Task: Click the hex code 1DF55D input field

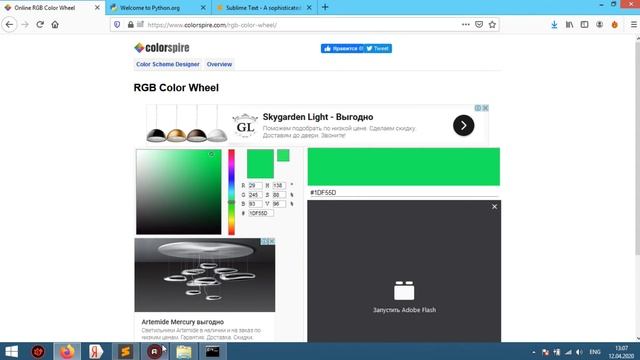Action: (x=261, y=213)
